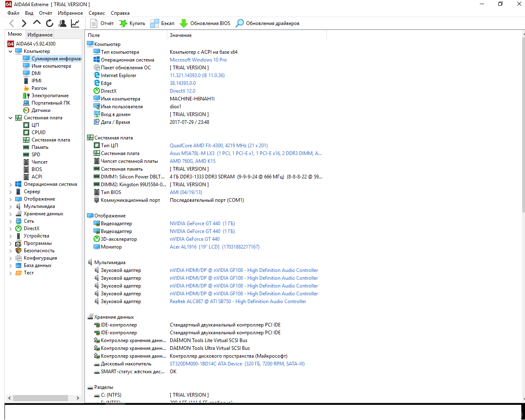Refresh the page with the circular arrow icon

pos(50,23)
